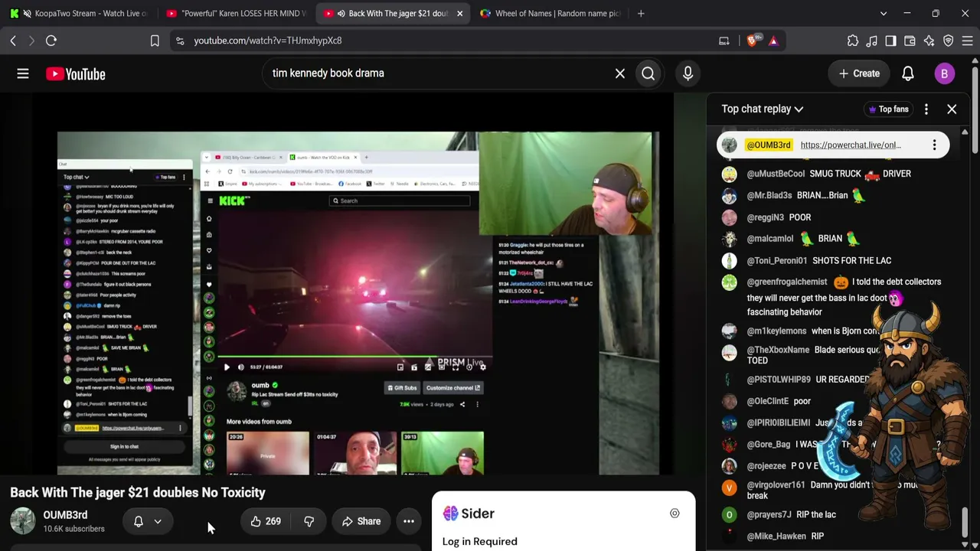
Task: Open more actions menu below video
Action: tap(409, 521)
